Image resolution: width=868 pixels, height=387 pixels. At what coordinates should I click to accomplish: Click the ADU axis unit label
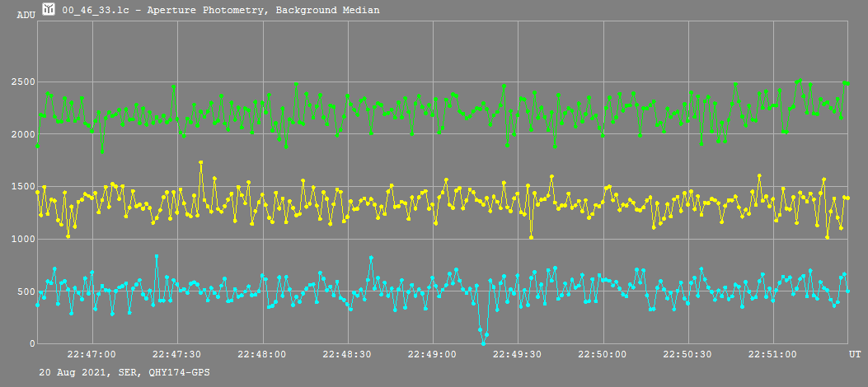[26, 15]
